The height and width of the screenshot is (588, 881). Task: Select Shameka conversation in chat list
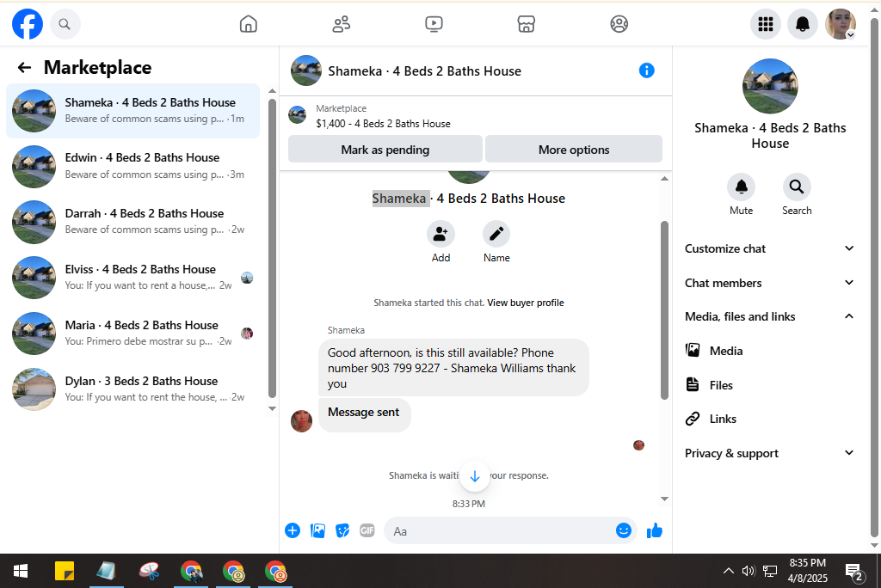click(x=133, y=111)
